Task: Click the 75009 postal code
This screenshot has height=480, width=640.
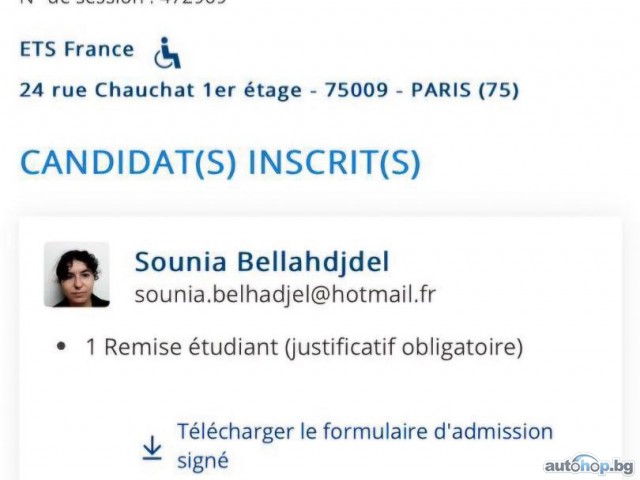Action: pyautogui.click(x=356, y=90)
